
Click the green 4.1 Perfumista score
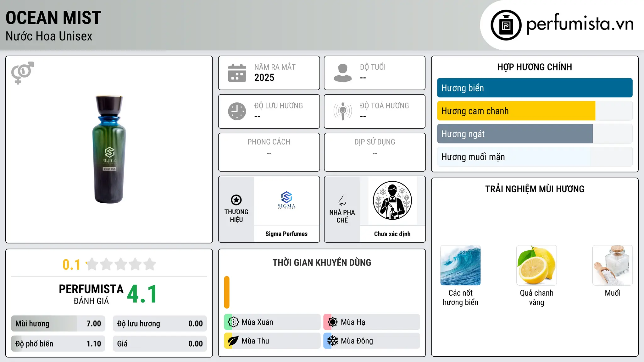142,294
